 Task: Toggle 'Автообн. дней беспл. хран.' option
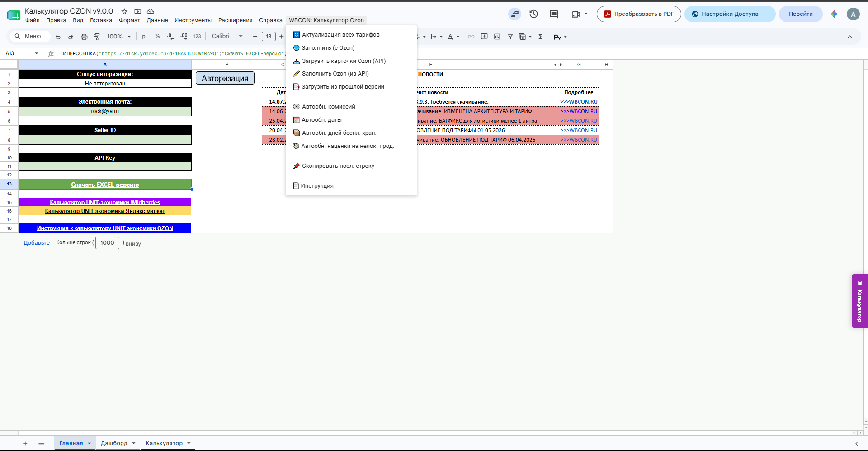351,133
